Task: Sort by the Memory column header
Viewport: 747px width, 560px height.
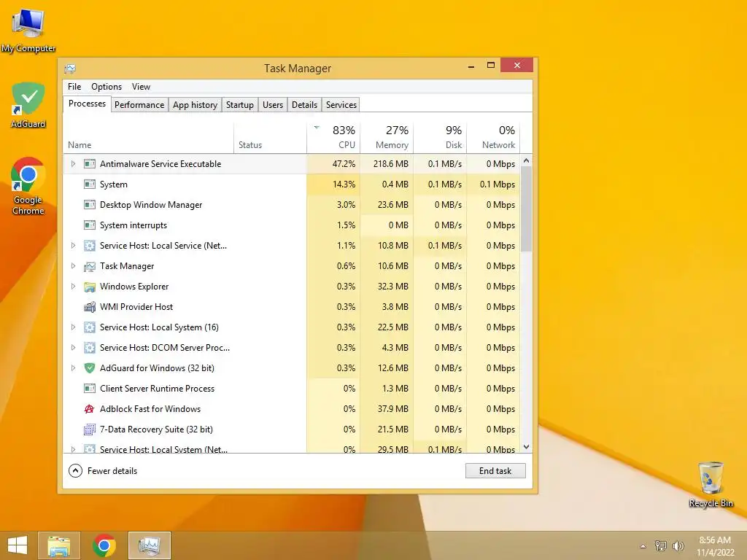Action: pos(387,138)
